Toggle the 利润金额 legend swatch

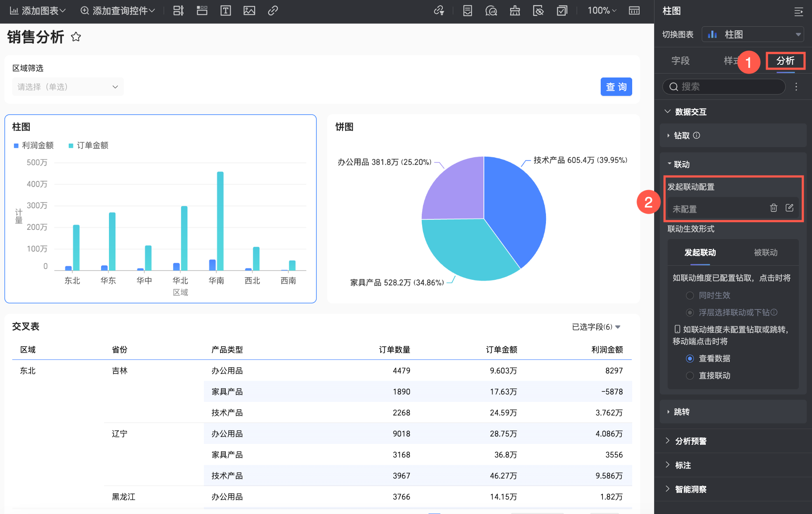[x=16, y=145]
